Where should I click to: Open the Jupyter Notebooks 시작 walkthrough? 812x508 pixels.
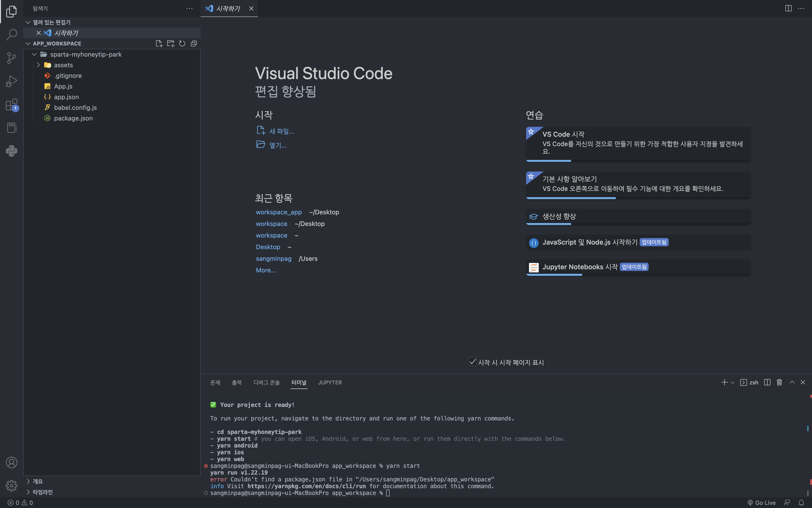coord(638,268)
